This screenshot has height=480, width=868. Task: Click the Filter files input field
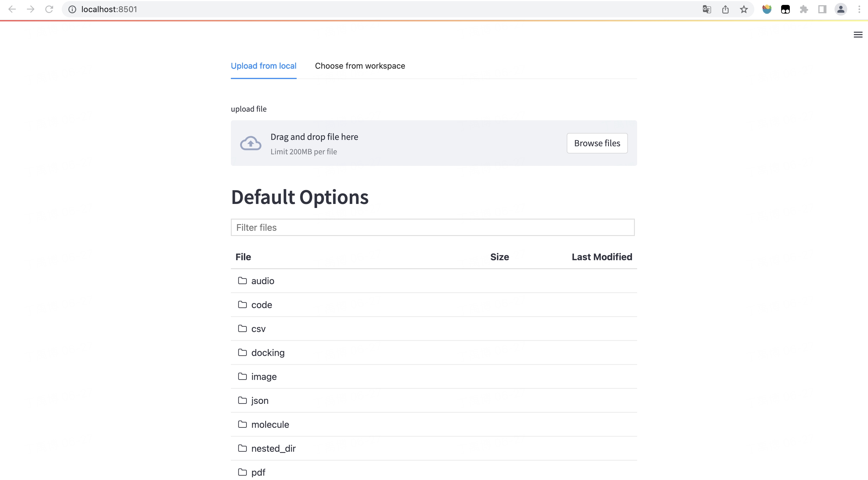click(432, 227)
